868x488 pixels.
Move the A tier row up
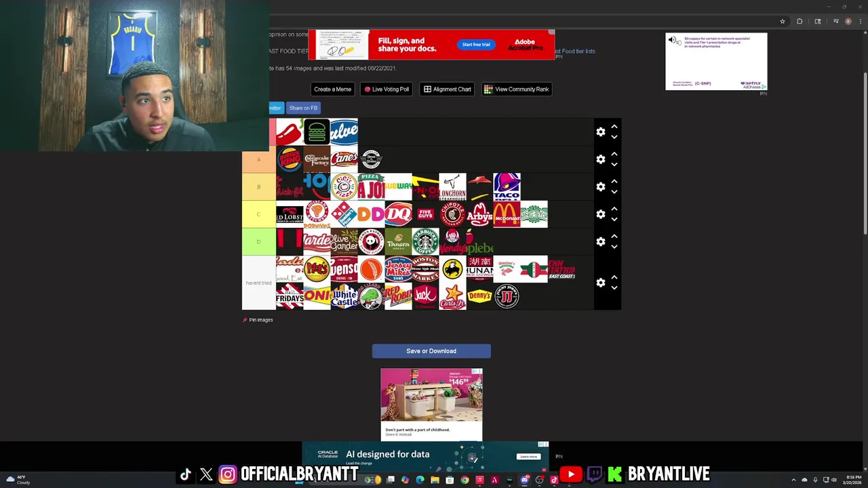pyautogui.click(x=614, y=155)
